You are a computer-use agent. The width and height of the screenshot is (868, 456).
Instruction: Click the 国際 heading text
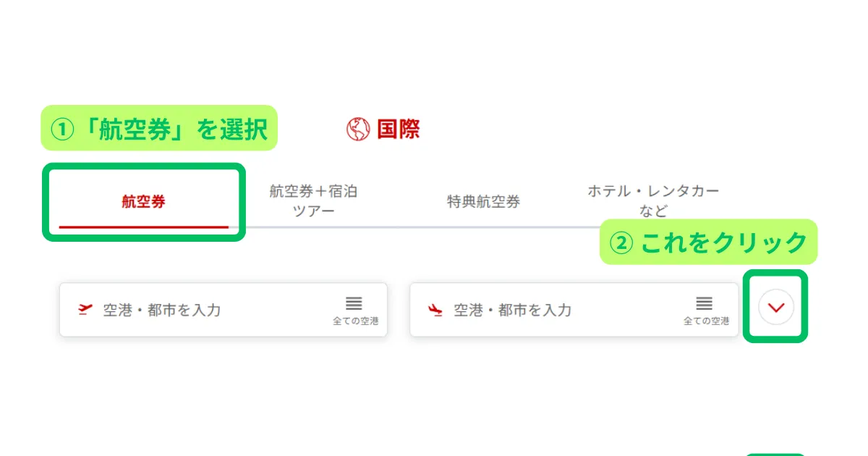(x=398, y=130)
